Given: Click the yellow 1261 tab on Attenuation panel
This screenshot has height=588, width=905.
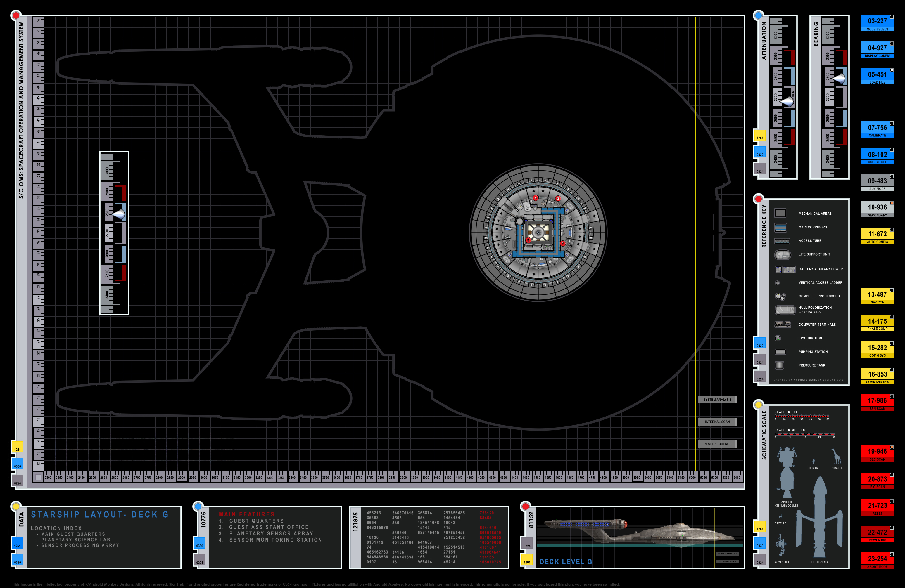Looking at the screenshot, I should tap(760, 136).
